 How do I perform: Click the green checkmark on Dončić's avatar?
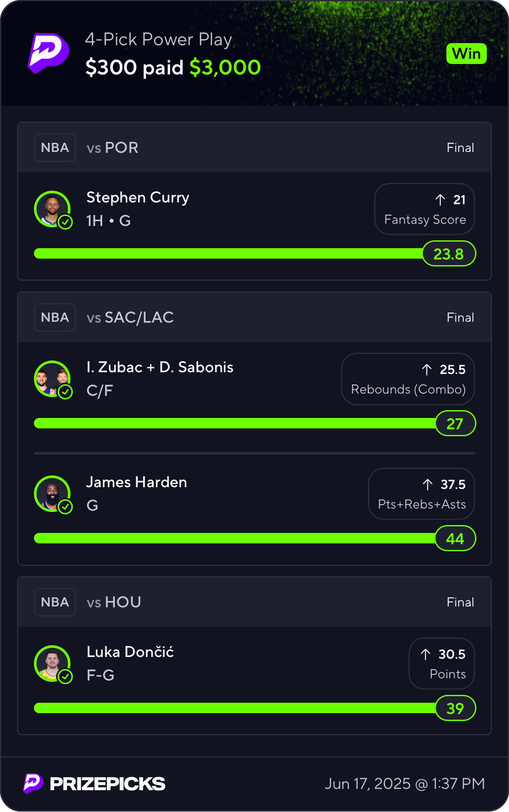[x=65, y=677]
